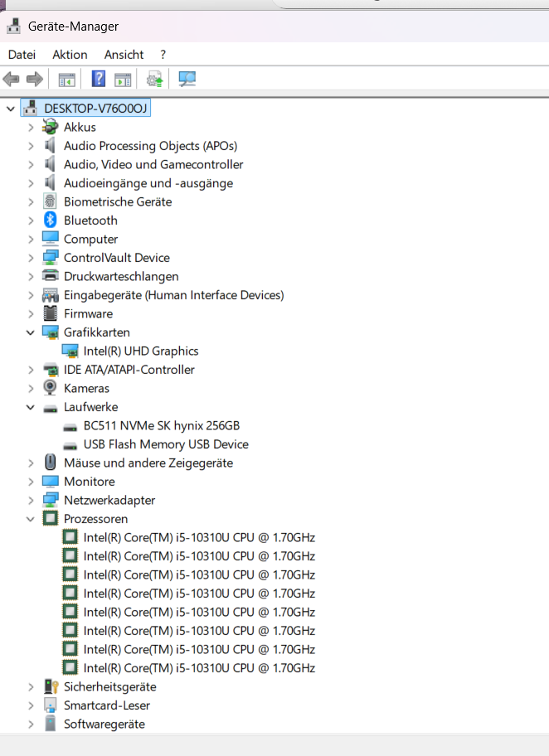Collapse the DESKTOP-V76O0OJ root node
The width and height of the screenshot is (549, 756).
11,109
